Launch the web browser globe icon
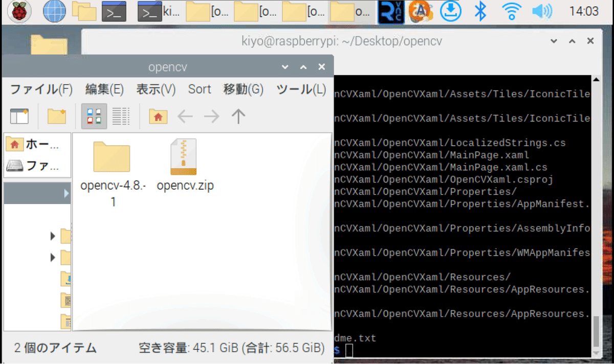The height and width of the screenshot is (364, 614). click(54, 11)
